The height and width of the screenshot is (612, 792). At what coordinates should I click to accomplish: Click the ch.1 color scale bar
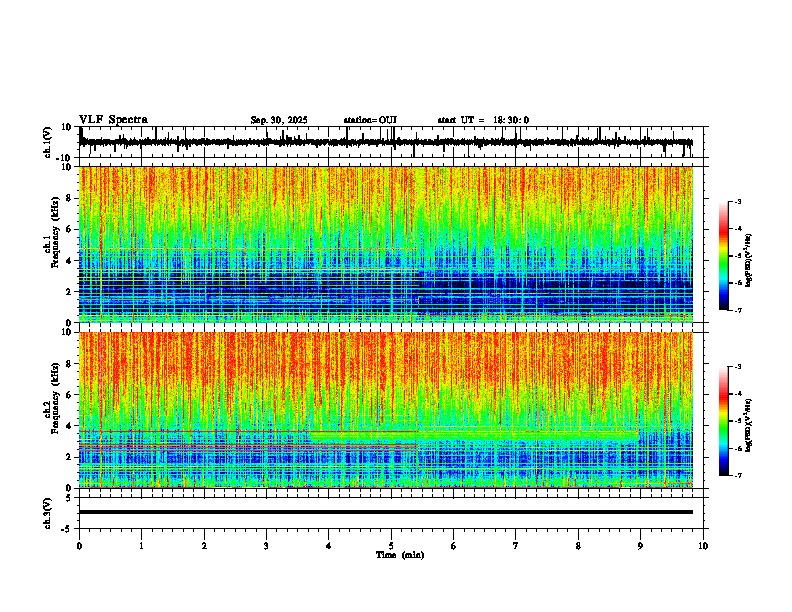coord(724,256)
